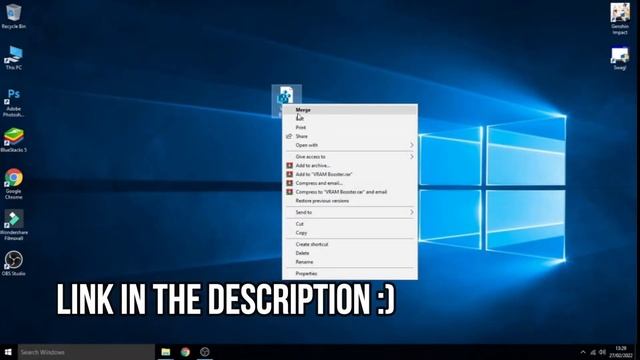Select the Google Chrome desktop shortcut

13,184
